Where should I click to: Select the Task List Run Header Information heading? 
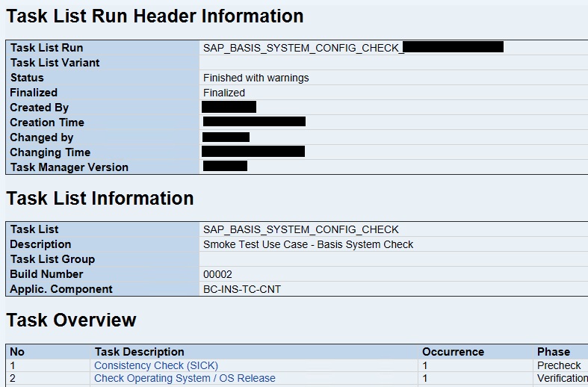pyautogui.click(x=155, y=16)
